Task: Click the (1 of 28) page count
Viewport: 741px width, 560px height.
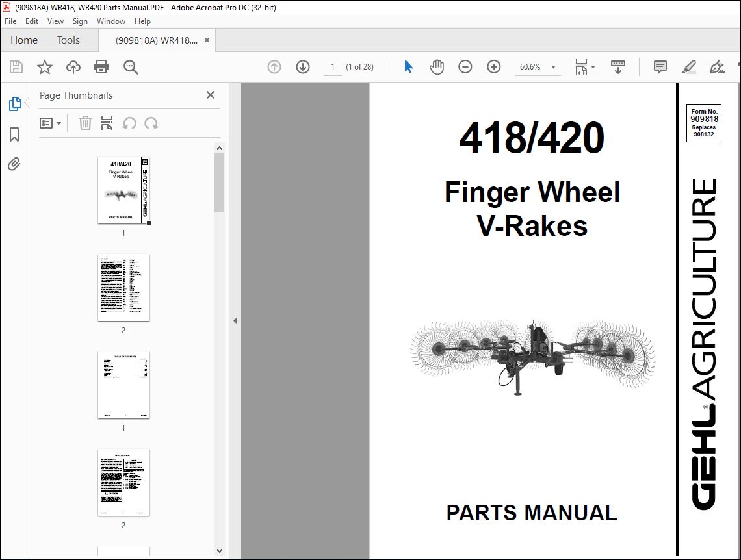Action: pyautogui.click(x=359, y=67)
